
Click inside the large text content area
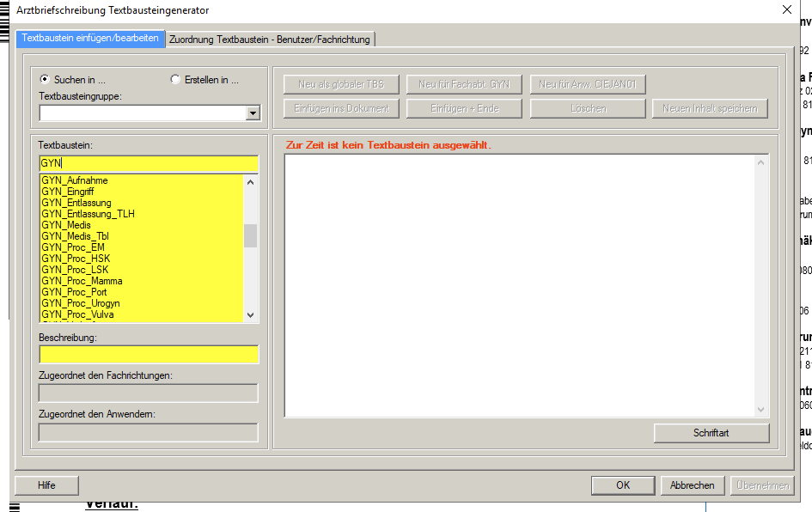point(519,285)
